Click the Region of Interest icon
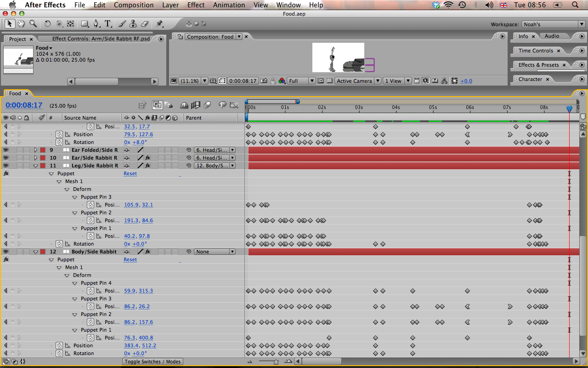The width and height of the screenshot is (588, 368). (222, 81)
